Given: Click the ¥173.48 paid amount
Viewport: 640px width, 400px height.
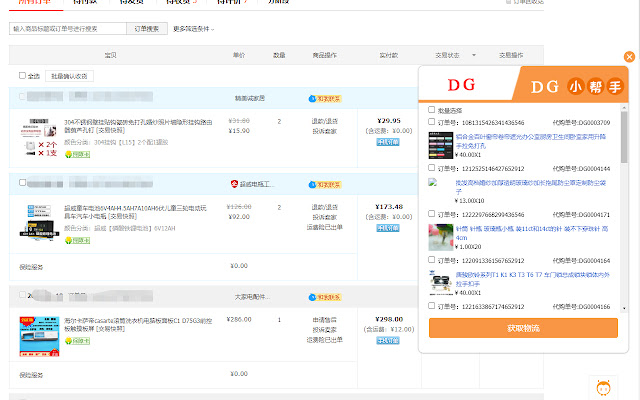Looking at the screenshot, I should coord(389,207).
